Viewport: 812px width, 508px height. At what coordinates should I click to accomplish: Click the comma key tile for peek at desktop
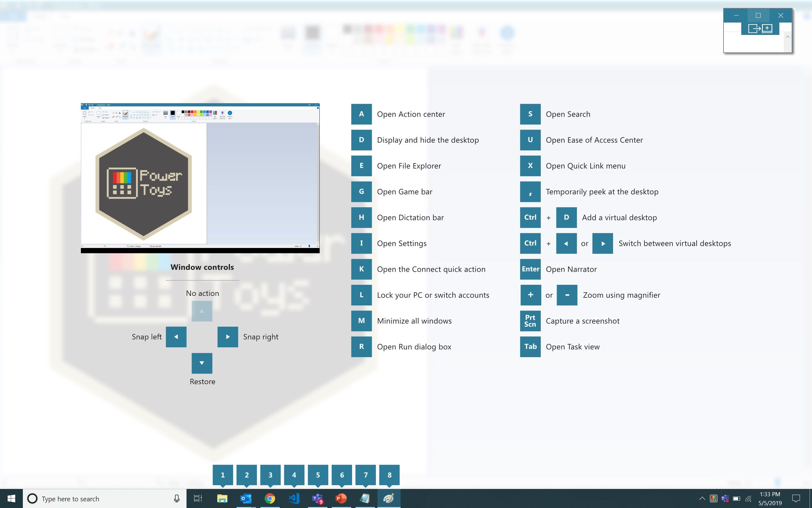pyautogui.click(x=530, y=191)
